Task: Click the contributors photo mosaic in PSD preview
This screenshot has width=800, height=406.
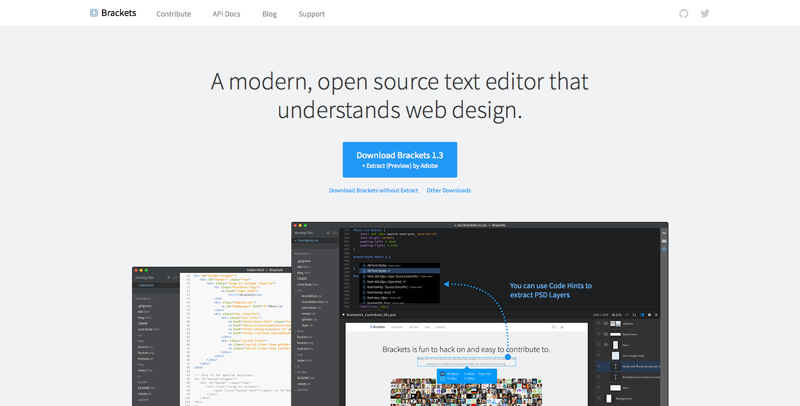Action: 466,392
